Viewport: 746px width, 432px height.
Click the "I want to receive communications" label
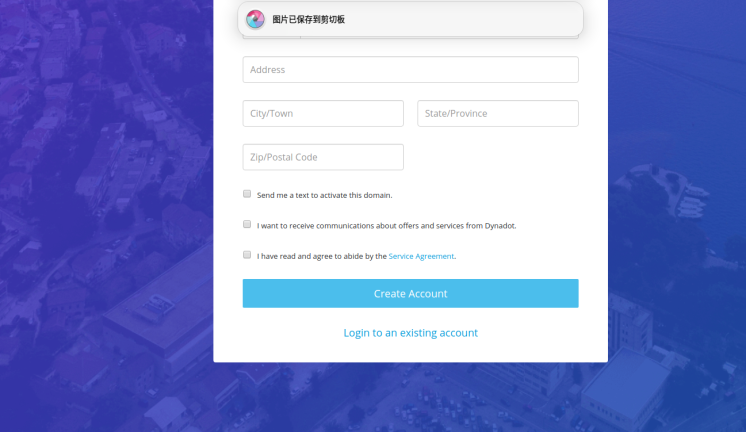click(x=386, y=226)
